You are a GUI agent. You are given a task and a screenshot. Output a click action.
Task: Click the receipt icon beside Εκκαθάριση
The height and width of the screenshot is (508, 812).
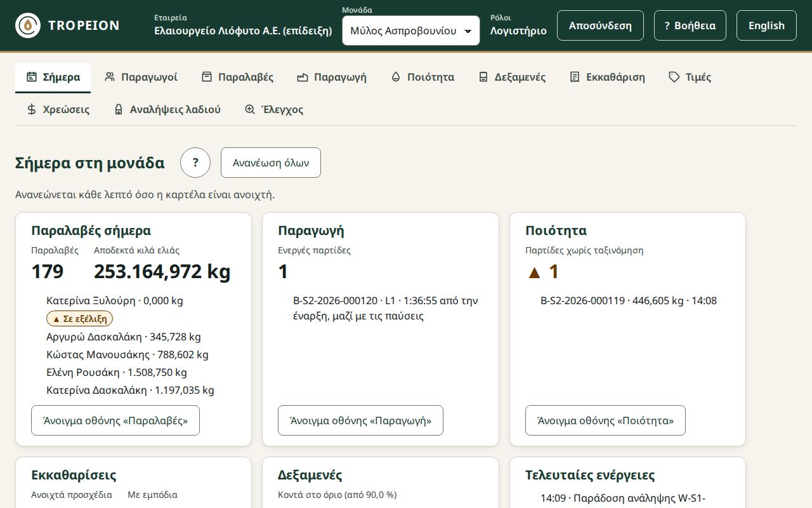(x=575, y=77)
